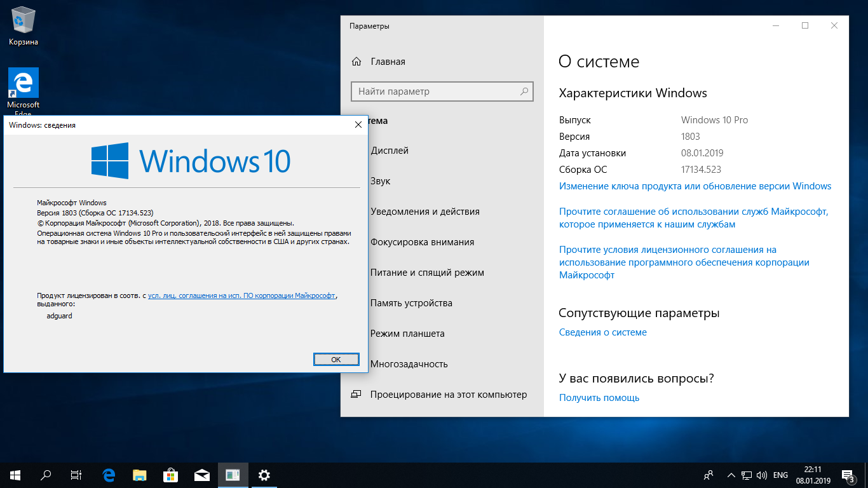Select the version value 1803

[691, 137]
